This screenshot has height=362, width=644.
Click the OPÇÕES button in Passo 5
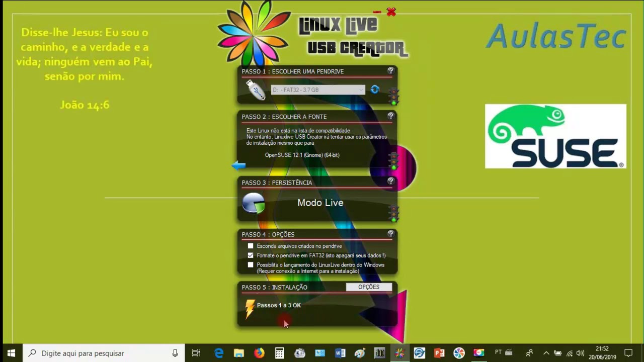click(x=369, y=287)
